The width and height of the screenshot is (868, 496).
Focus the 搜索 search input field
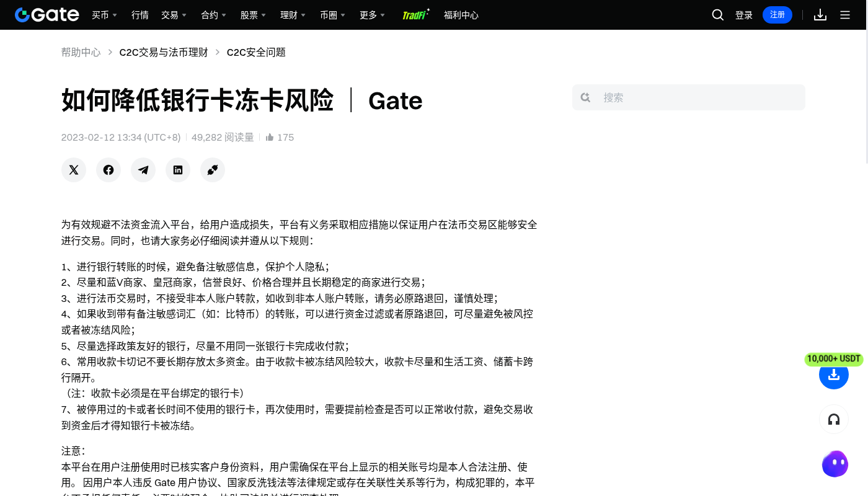(689, 97)
